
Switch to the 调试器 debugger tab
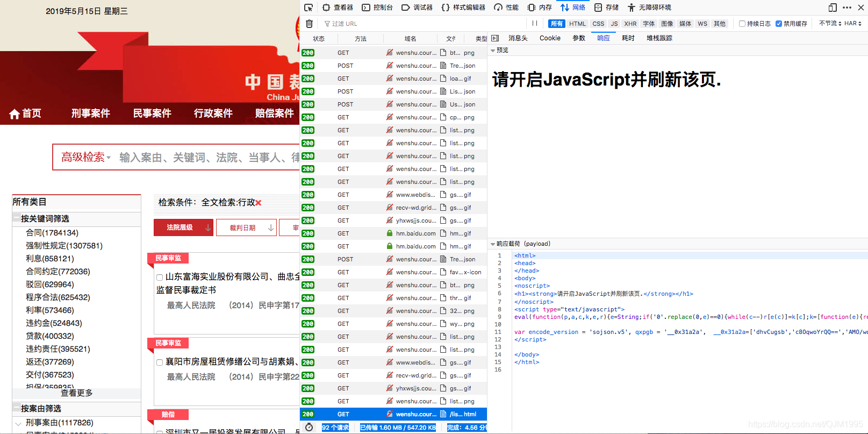[417, 8]
